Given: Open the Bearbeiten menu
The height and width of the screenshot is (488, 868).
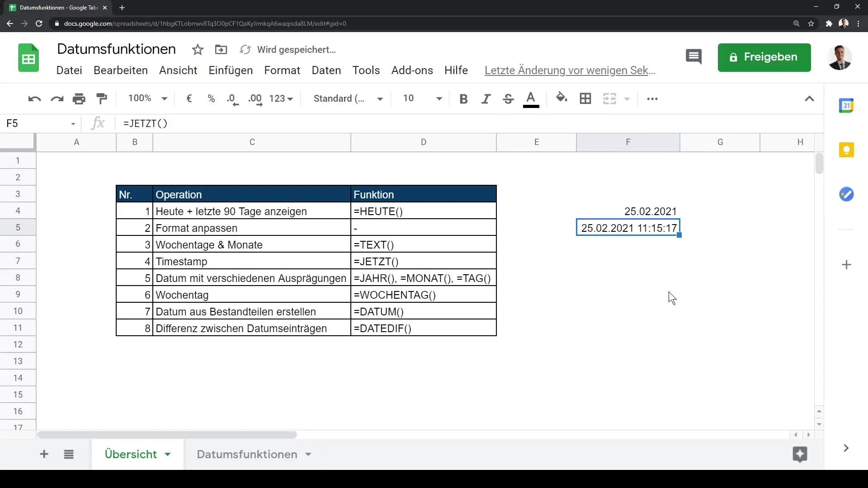Looking at the screenshot, I should point(121,70).
